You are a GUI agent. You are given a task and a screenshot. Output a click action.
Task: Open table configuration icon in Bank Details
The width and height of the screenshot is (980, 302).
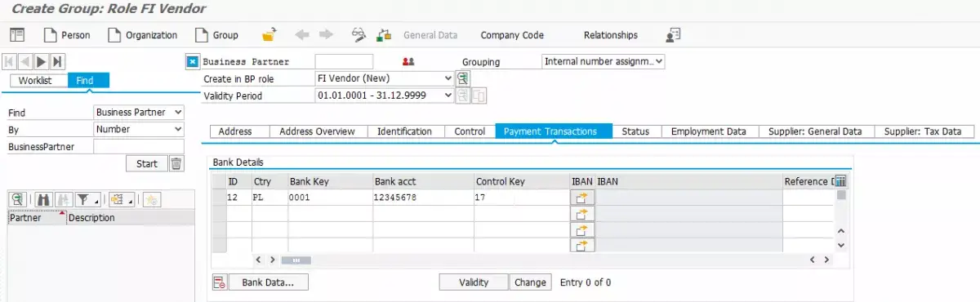point(840,181)
